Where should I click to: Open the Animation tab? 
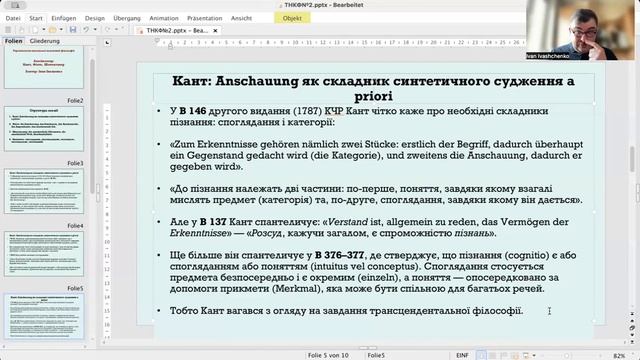pyautogui.click(x=164, y=18)
